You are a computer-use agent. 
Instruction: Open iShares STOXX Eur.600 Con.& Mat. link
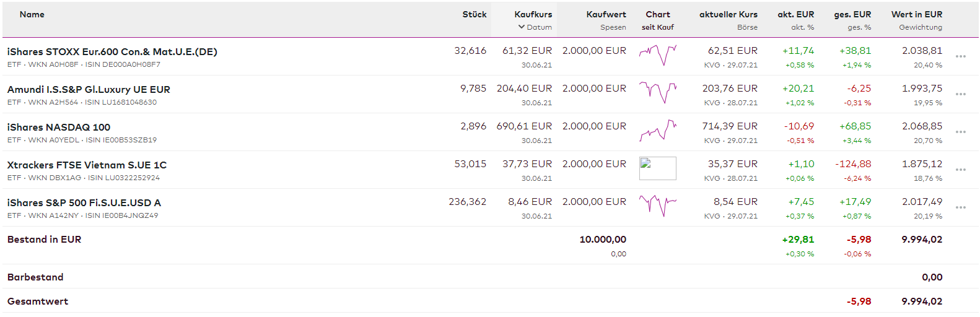(x=112, y=52)
